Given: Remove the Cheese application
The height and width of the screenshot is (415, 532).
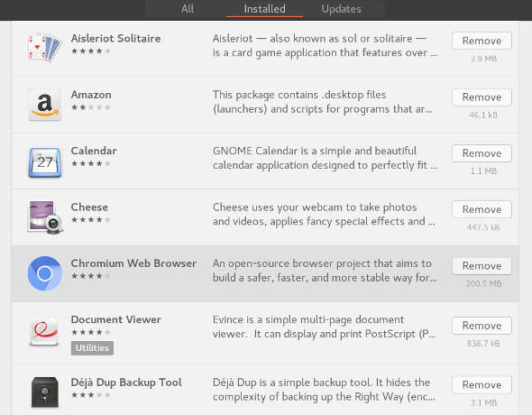Looking at the screenshot, I should pos(482,209).
